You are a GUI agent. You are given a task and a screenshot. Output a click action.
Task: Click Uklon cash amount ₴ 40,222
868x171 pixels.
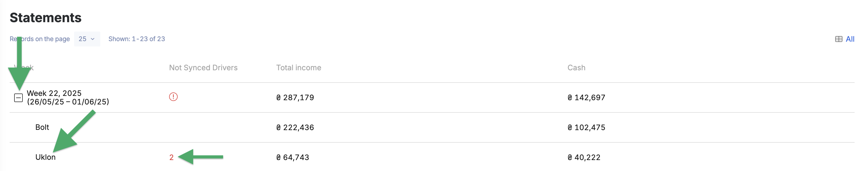tap(584, 157)
